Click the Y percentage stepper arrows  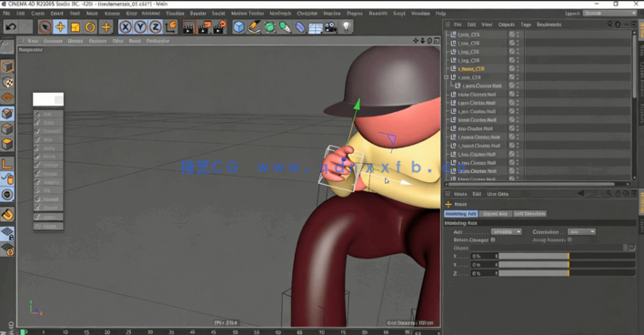click(496, 265)
